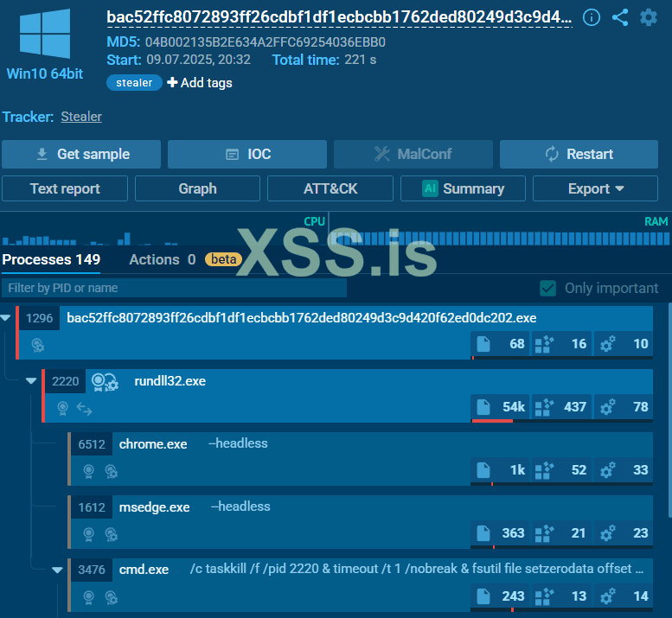Click the share icon at the top
672x618 pixels.
coord(620,17)
